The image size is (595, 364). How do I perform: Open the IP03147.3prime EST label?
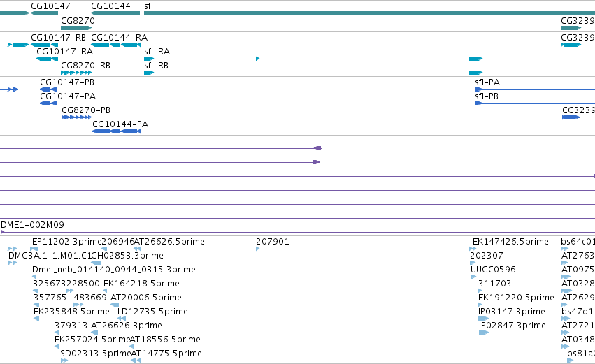click(512, 312)
